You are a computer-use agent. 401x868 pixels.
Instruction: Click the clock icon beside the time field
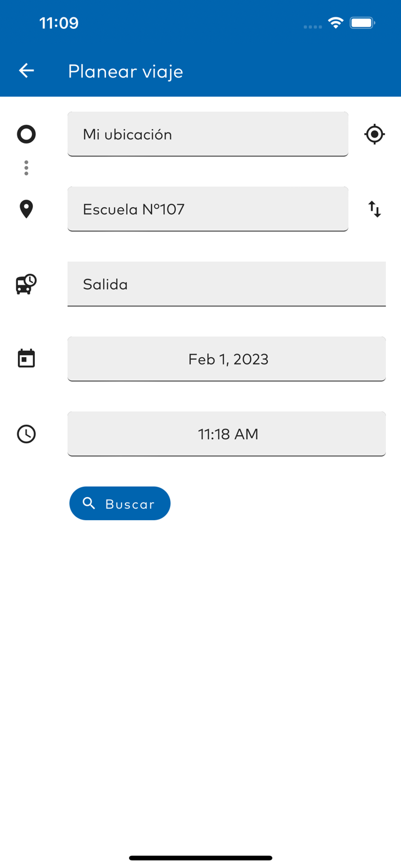coord(26,434)
